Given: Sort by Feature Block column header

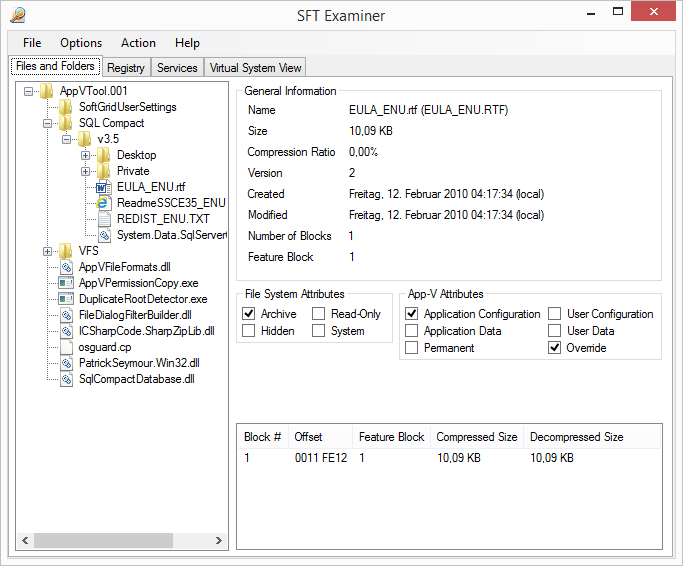Looking at the screenshot, I should (x=391, y=437).
